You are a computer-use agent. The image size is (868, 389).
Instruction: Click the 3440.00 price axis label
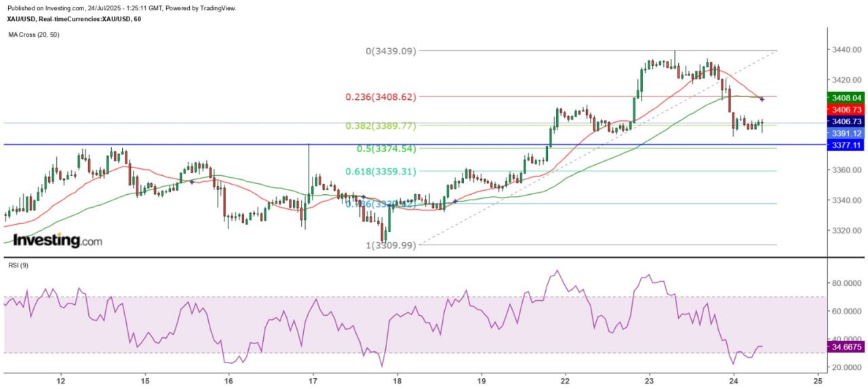846,50
